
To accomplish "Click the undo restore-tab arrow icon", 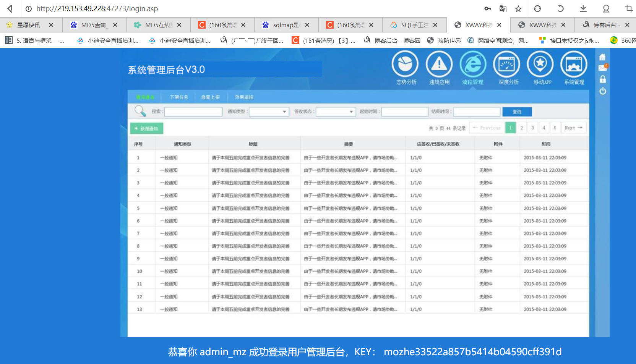I will tap(560, 8).
